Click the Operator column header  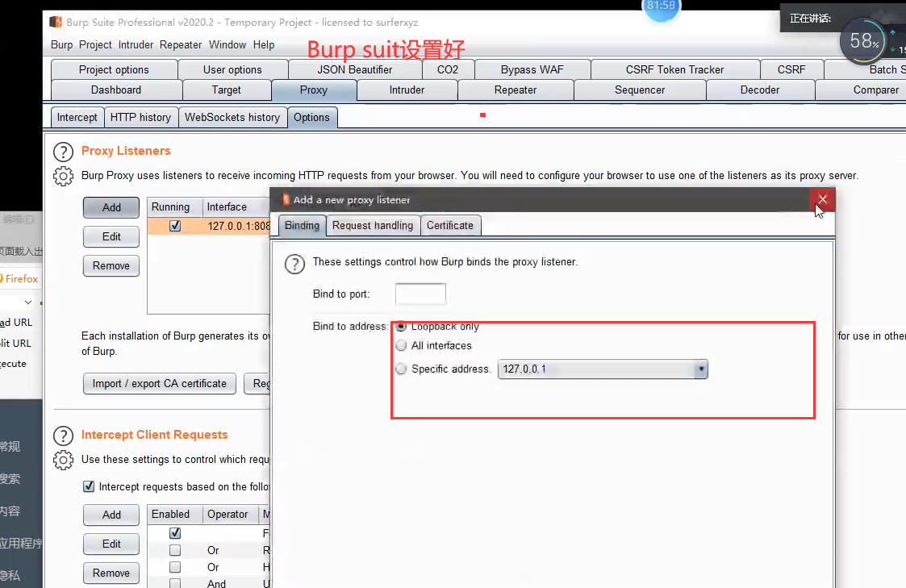tap(231, 514)
